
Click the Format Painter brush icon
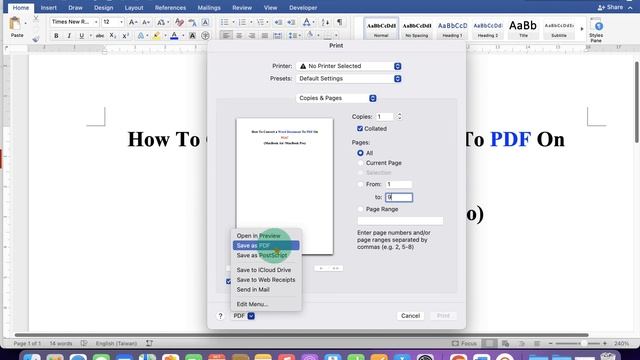(x=36, y=39)
